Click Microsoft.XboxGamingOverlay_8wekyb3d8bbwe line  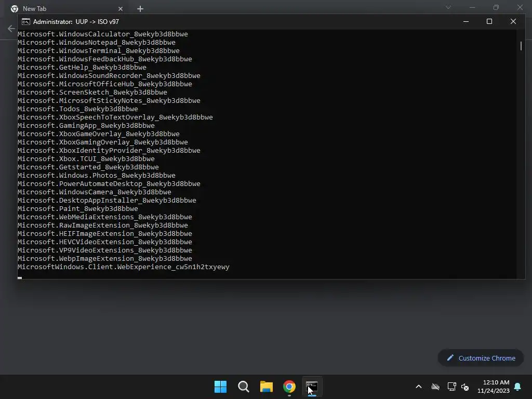(x=103, y=142)
